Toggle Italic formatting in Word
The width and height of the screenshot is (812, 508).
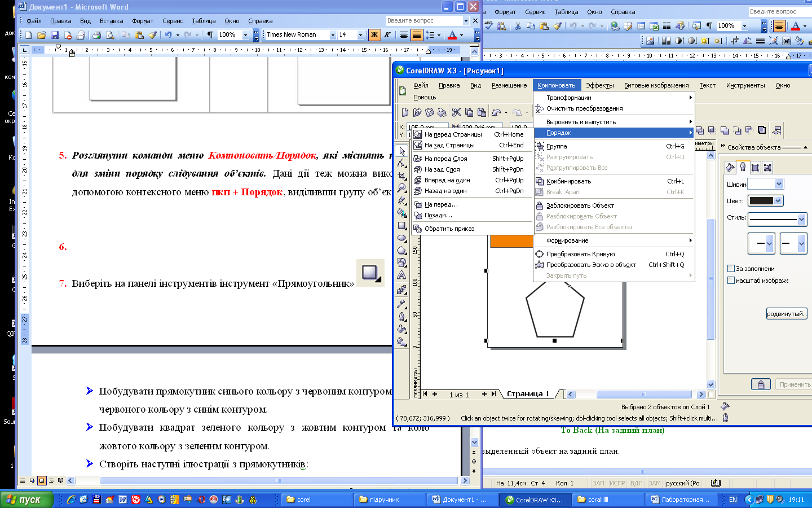[387, 35]
